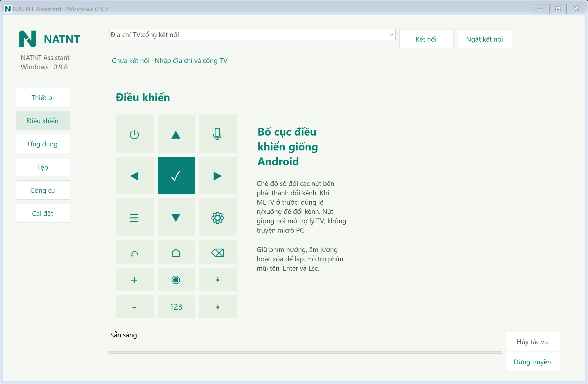Open the Công cụ sidebar tab

(43, 190)
